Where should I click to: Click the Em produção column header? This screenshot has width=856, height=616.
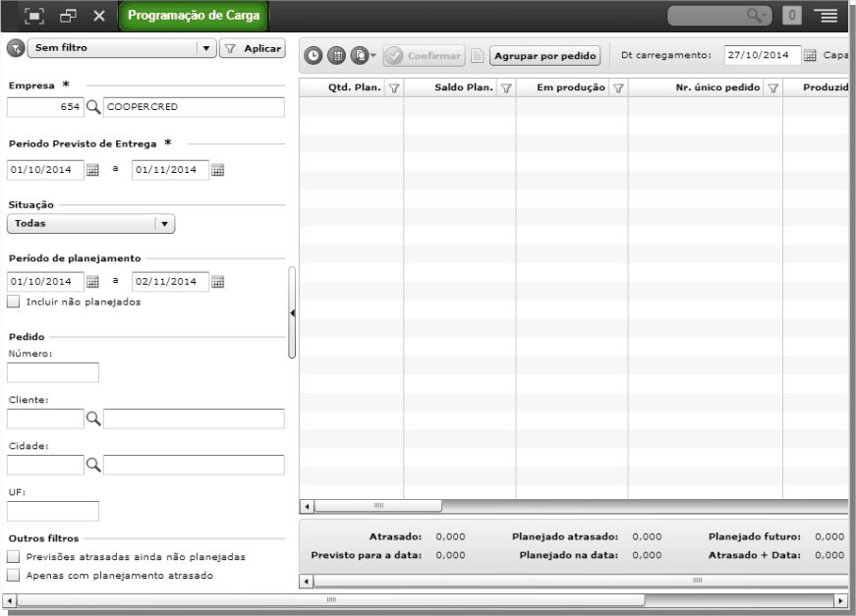[570, 87]
